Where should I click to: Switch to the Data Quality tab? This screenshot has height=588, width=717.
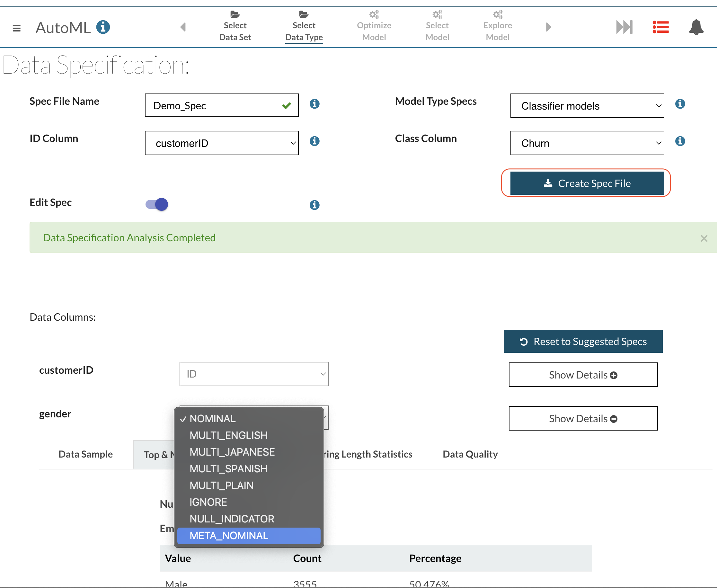click(470, 454)
